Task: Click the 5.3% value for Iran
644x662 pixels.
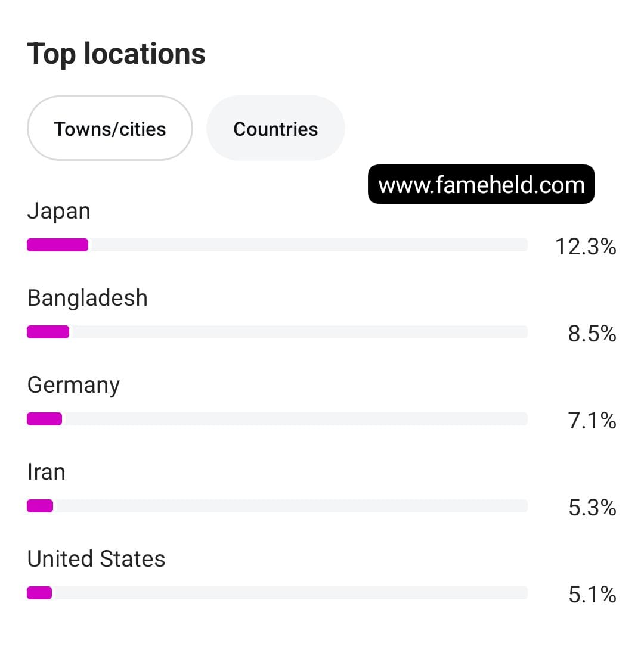Action: tap(592, 508)
